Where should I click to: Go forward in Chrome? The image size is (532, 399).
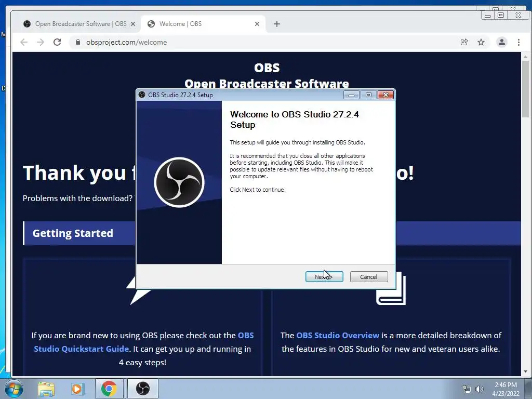(x=41, y=42)
